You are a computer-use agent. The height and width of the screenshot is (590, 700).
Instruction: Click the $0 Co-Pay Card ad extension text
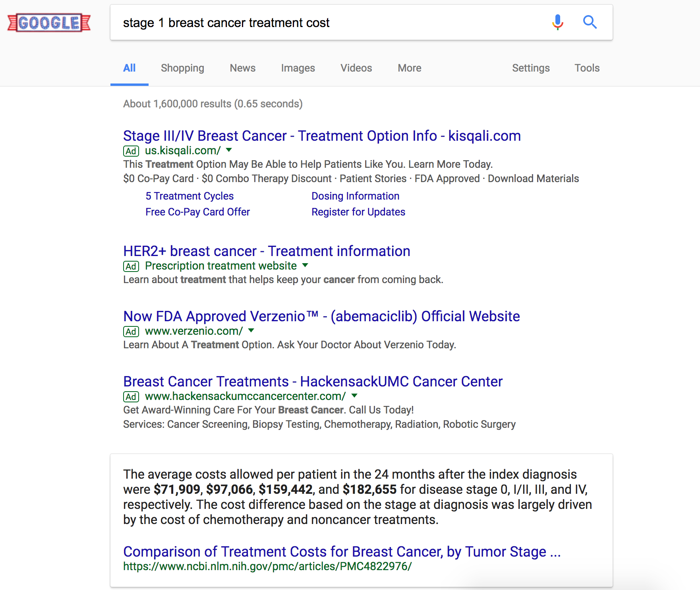pyautogui.click(x=159, y=179)
